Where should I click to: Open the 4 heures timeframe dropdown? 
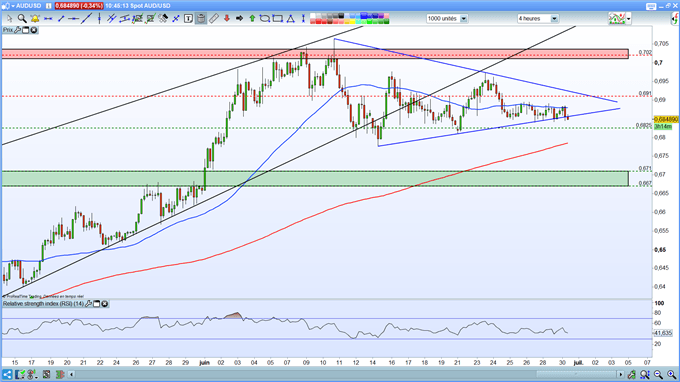tap(537, 19)
